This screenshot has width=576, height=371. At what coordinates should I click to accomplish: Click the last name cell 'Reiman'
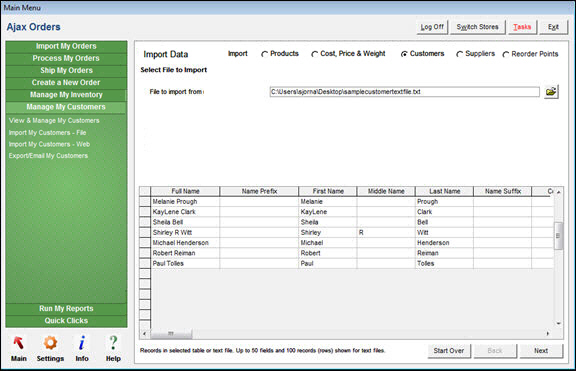pos(444,253)
